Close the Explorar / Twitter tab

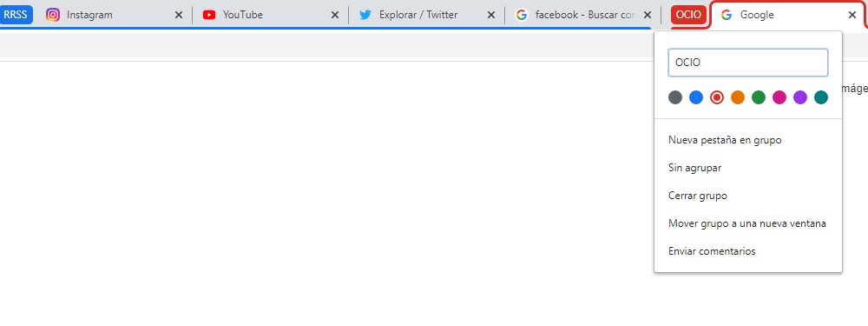point(491,15)
